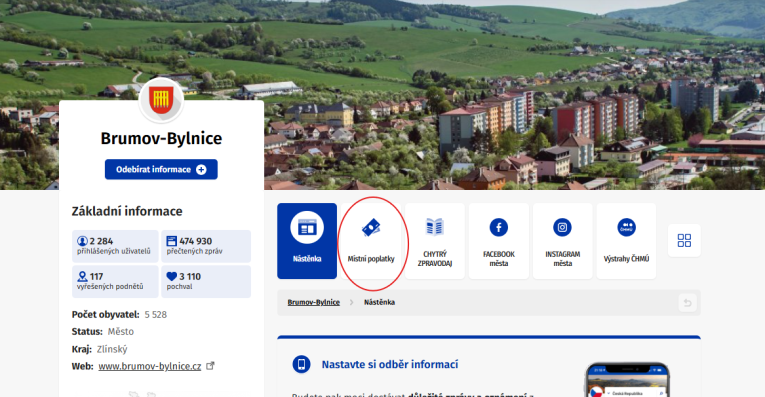This screenshot has height=397, width=765.
Task: Open FACEBOOK města tile
Action: point(499,241)
